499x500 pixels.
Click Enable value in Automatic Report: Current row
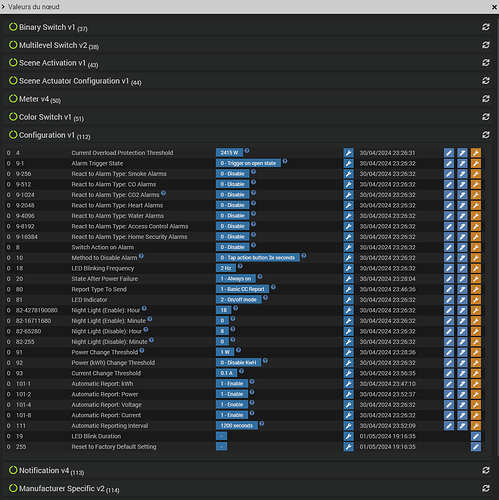click(x=232, y=415)
